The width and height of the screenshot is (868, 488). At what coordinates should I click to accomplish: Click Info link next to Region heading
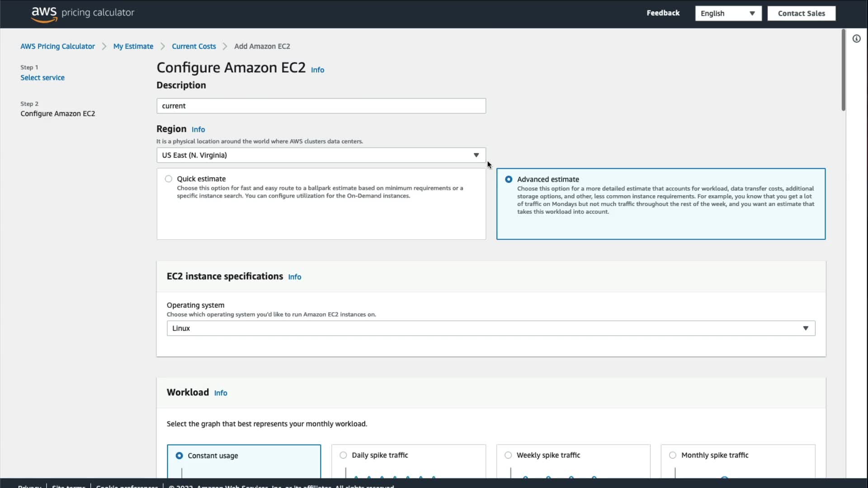point(198,130)
